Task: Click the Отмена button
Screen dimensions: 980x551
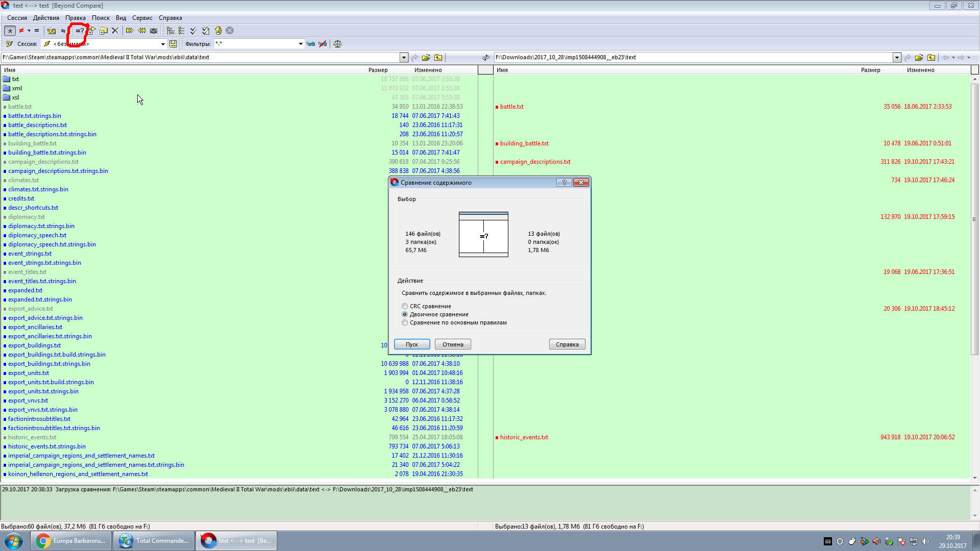Action: 452,344
